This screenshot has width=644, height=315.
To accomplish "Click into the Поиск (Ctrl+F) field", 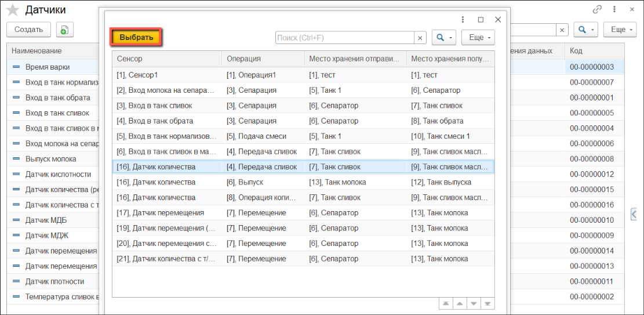I will point(344,38).
